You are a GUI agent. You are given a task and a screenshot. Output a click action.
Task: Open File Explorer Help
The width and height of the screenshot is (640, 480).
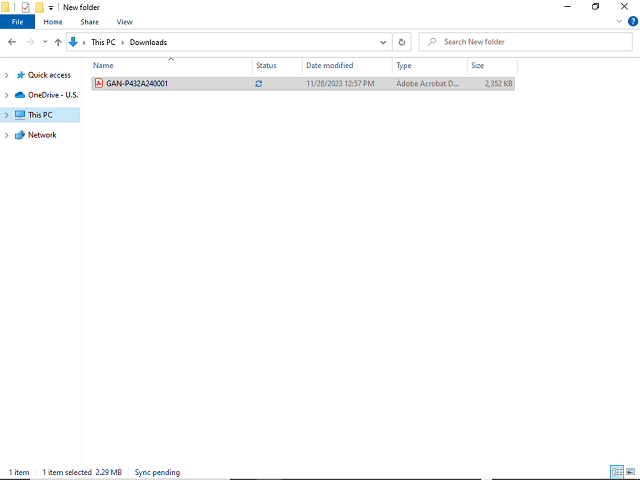coord(633,21)
